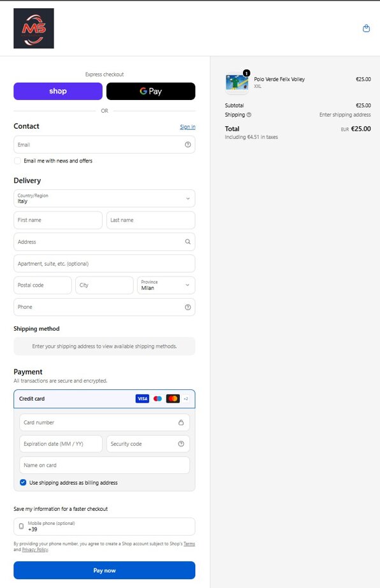Click the Visa card icon
380x588 pixels.
point(142,399)
